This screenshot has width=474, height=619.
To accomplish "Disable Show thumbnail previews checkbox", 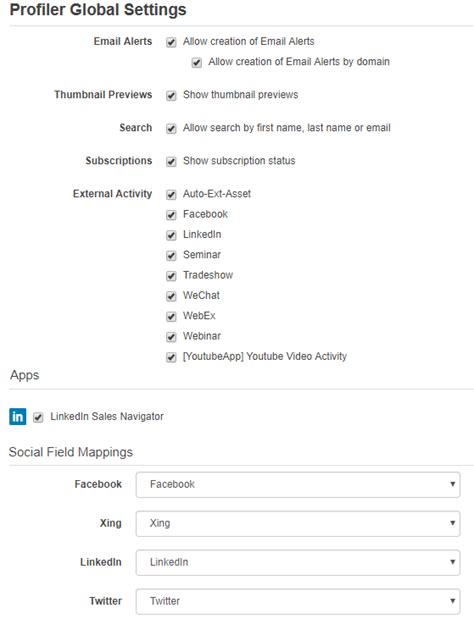I will point(171,96).
